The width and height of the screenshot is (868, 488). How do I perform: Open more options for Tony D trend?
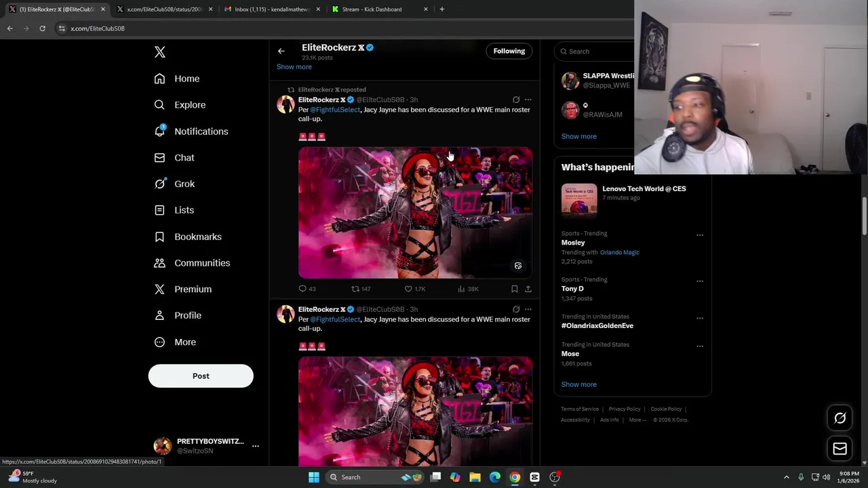point(700,281)
